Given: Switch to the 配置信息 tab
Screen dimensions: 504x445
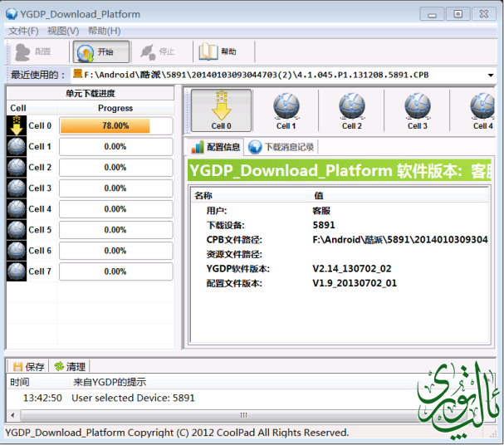Looking at the screenshot, I should pos(215,147).
